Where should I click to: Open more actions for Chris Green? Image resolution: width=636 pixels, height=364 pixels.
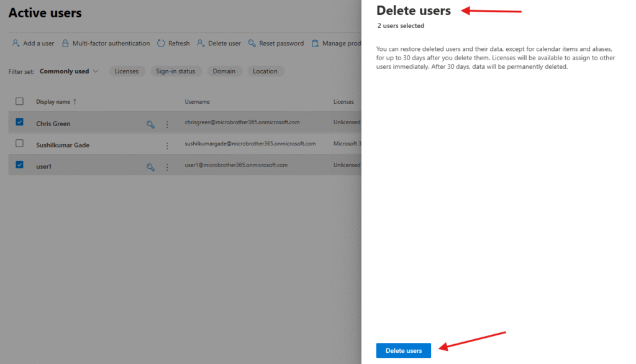167,124
